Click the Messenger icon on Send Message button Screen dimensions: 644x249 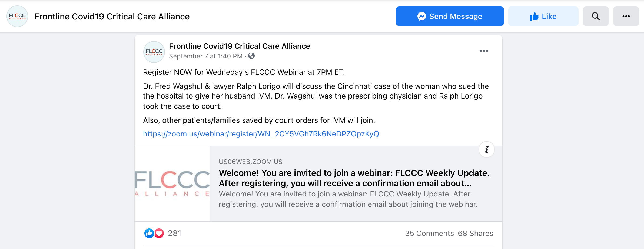pos(422,16)
